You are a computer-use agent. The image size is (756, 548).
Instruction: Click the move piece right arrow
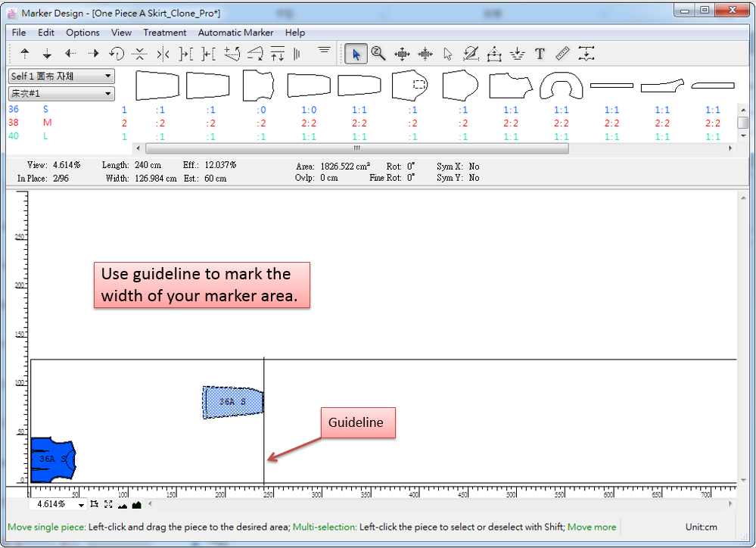point(93,54)
